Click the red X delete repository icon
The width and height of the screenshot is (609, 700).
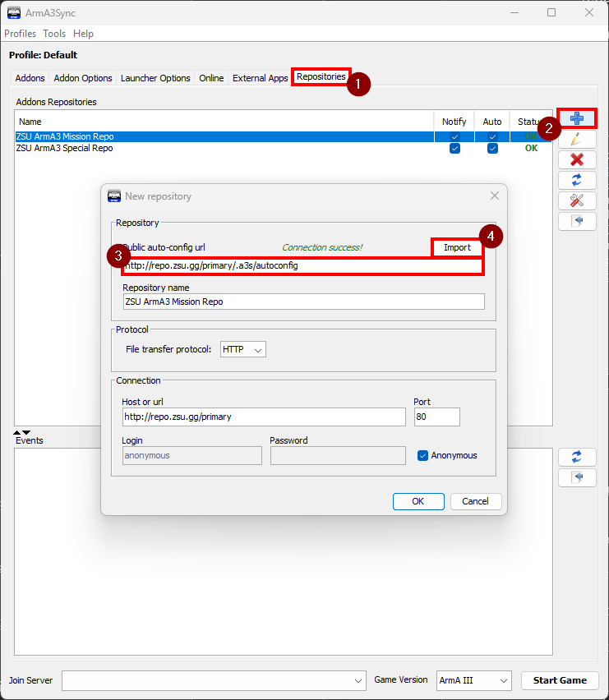pyautogui.click(x=577, y=159)
